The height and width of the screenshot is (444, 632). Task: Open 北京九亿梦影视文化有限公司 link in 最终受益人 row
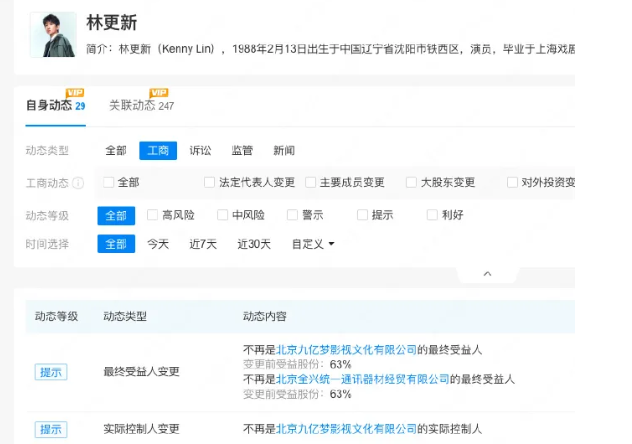pyautogui.click(x=346, y=350)
